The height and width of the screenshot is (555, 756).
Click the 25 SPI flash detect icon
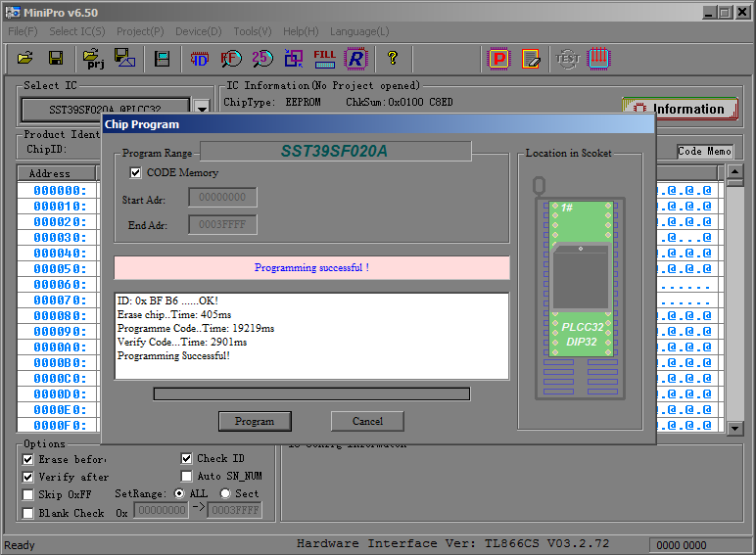(262, 59)
